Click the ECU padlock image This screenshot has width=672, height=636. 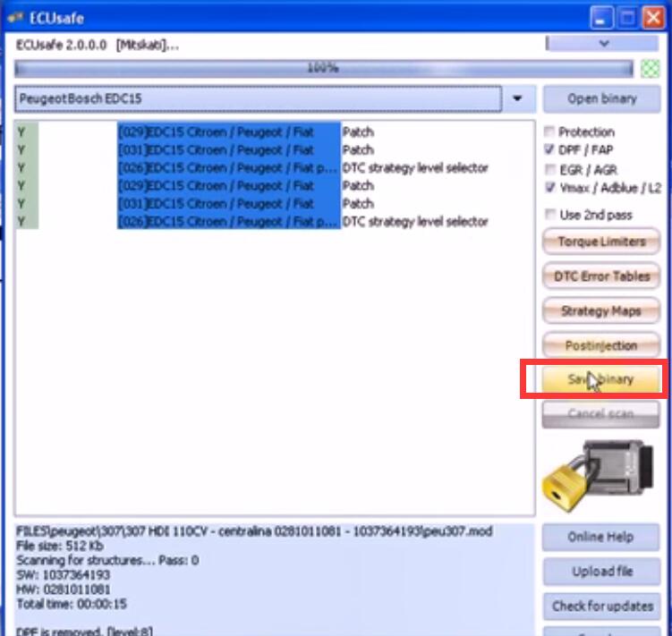(598, 475)
